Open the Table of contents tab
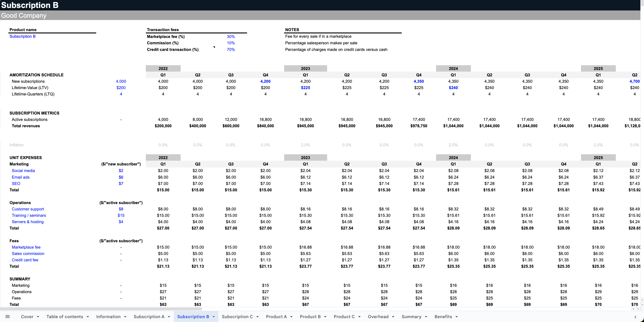The image size is (644, 322). click(x=65, y=317)
